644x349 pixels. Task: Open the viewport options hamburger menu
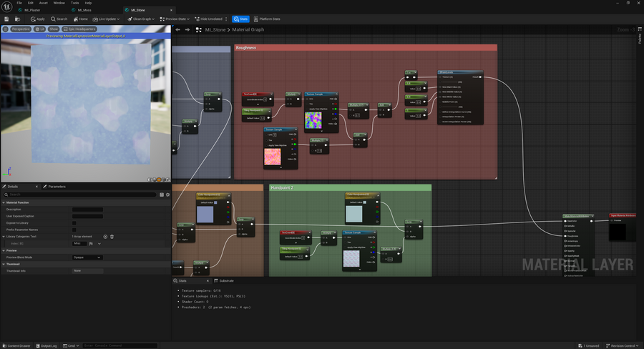coord(6,29)
